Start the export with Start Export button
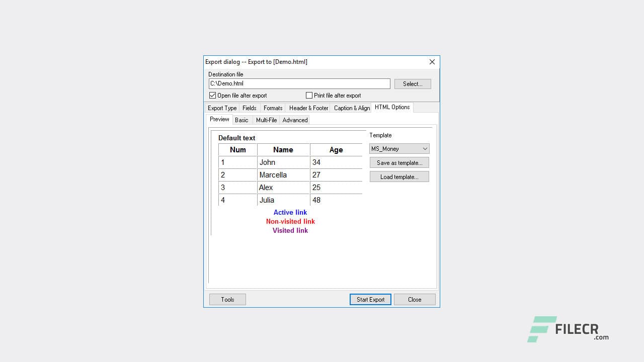The image size is (644, 362). [370, 299]
